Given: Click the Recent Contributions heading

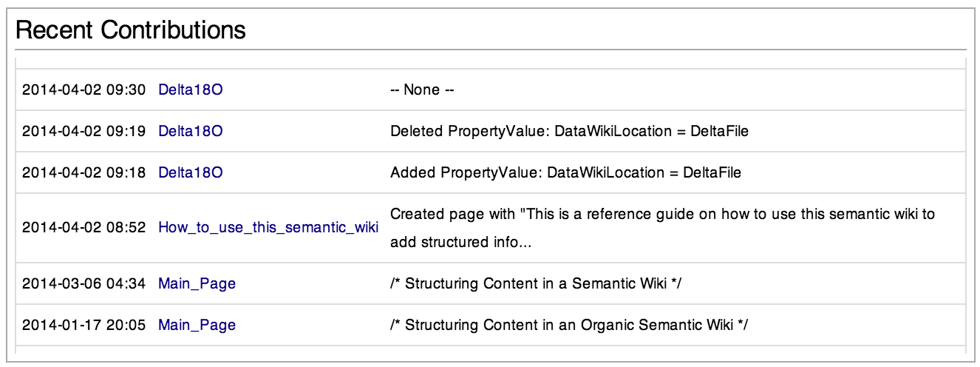Looking at the screenshot, I should [x=130, y=30].
